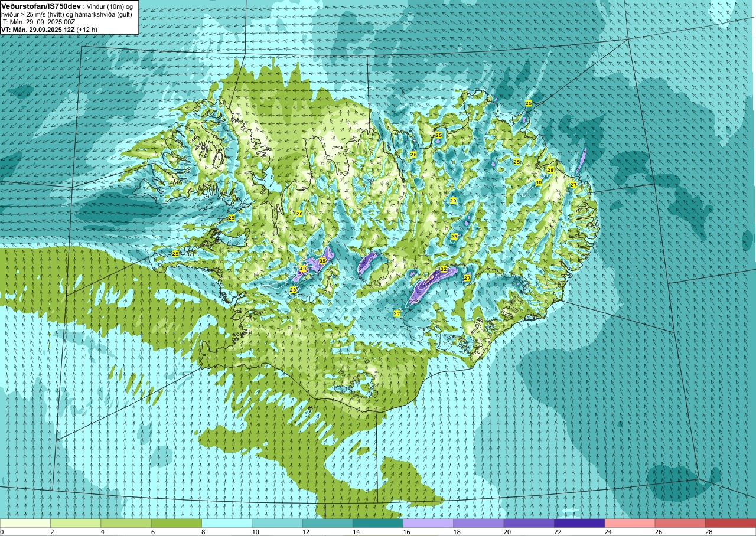
Task: Click the Veðurstofan/IS750dev title text
Action: click(41, 5)
